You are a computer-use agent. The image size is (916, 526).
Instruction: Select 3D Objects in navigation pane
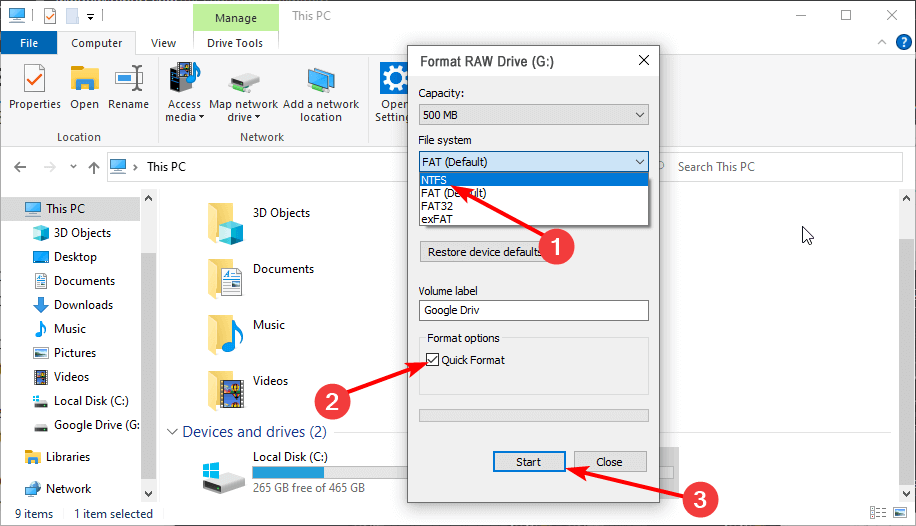click(82, 233)
